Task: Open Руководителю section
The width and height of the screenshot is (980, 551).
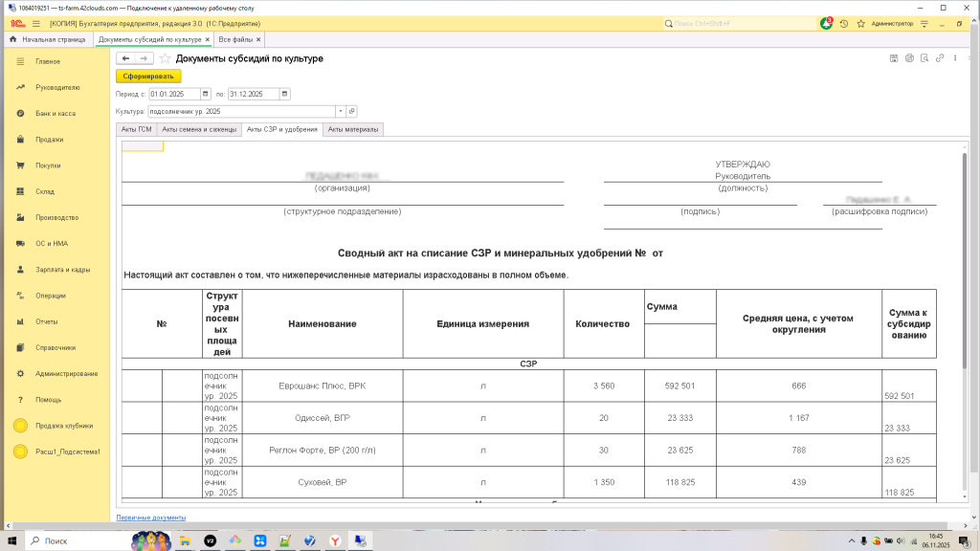Action: click(x=57, y=87)
